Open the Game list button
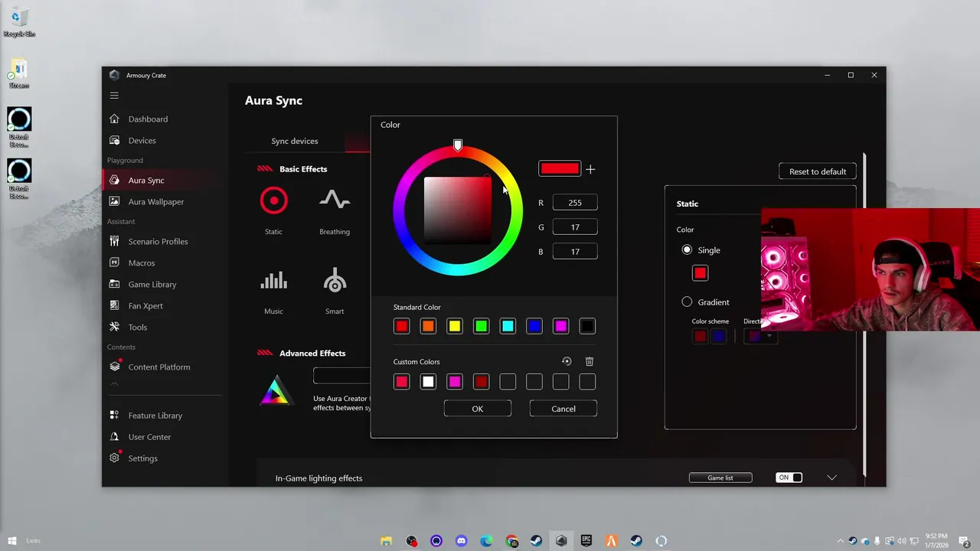 720,478
